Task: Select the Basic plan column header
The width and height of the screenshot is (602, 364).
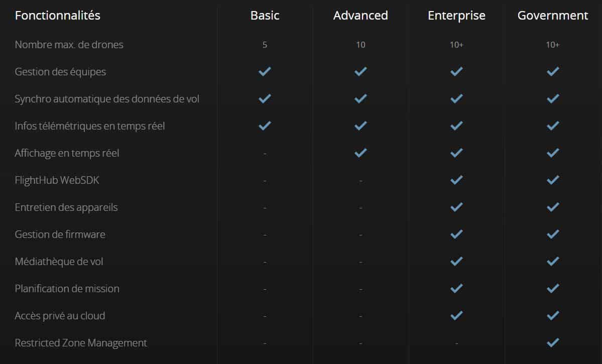Action: tap(265, 16)
